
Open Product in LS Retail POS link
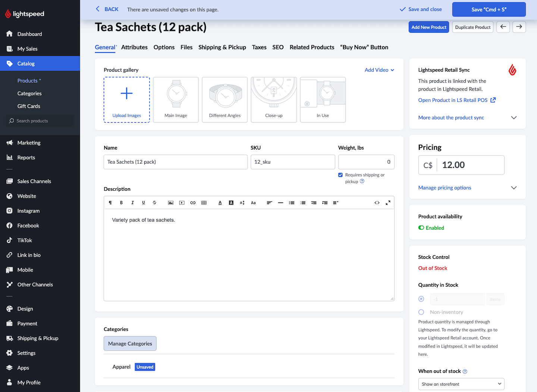(457, 100)
